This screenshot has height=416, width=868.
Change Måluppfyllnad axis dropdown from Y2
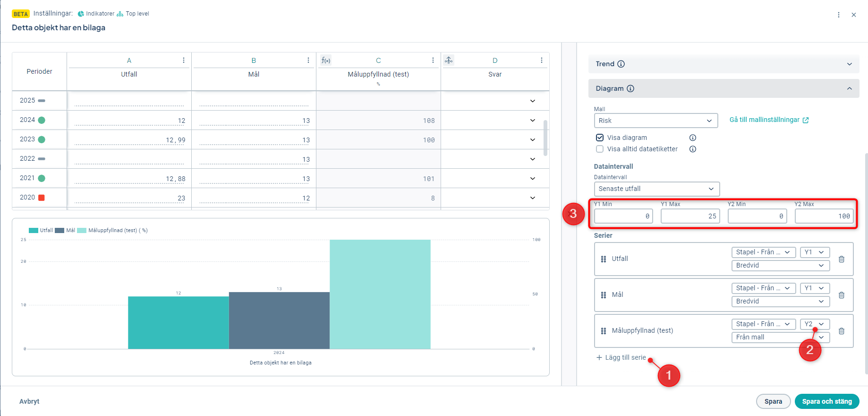(815, 324)
